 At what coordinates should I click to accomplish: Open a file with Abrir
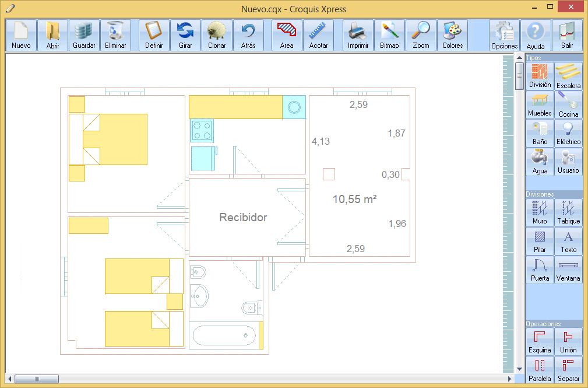[52, 35]
